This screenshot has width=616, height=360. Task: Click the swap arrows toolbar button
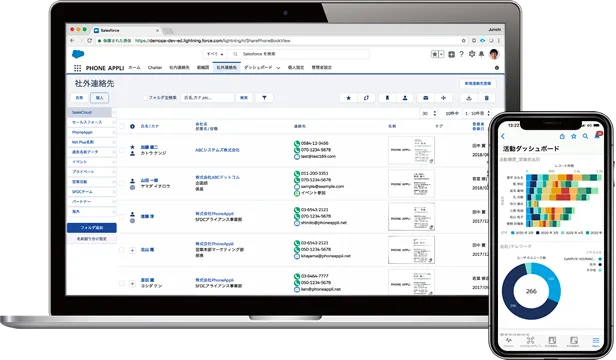click(366, 98)
